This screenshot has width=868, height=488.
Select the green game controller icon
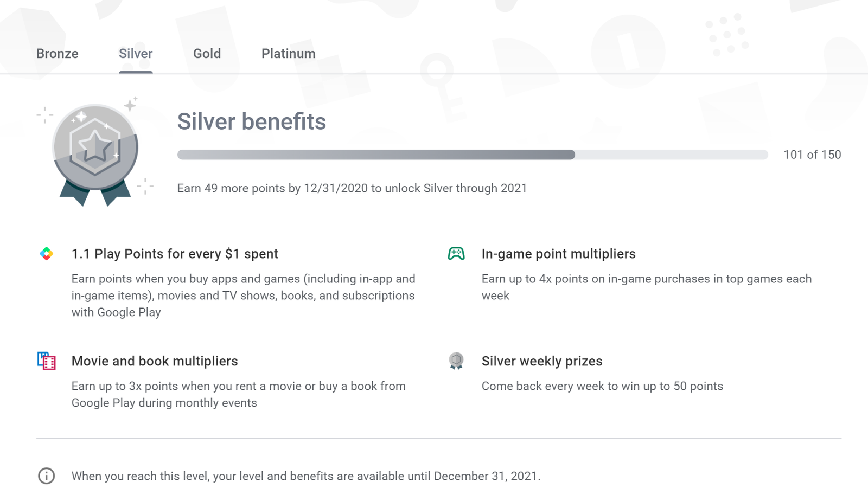tap(457, 253)
